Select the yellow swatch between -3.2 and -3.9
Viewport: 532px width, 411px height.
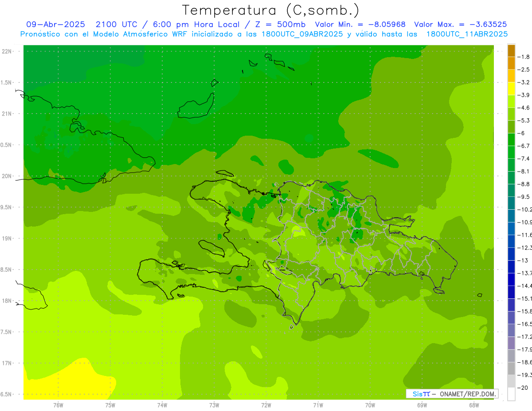tap(511, 89)
